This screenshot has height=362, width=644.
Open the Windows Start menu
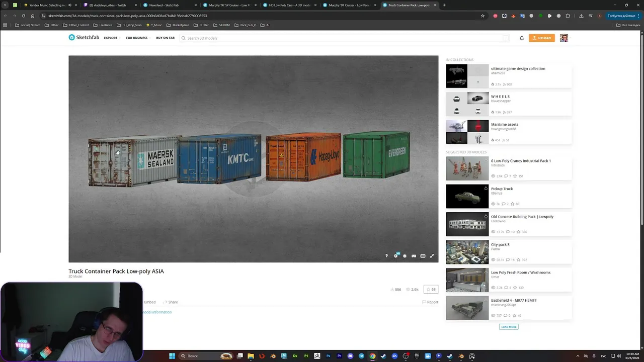tap(172, 356)
